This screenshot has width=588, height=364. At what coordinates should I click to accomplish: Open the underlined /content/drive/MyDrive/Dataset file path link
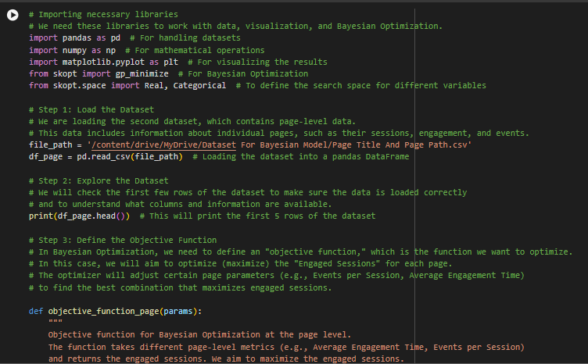164,145
